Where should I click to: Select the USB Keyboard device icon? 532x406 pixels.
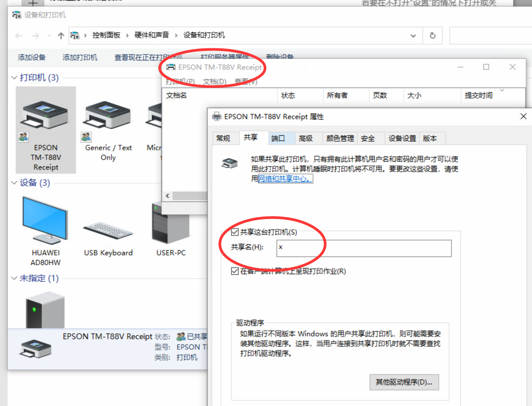pyautogui.click(x=108, y=231)
